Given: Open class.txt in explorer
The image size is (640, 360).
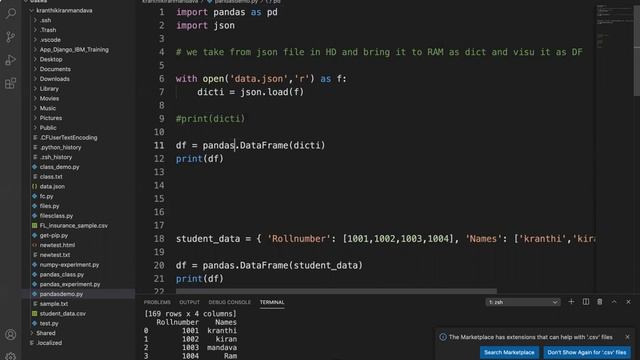Looking at the screenshot, I should [51, 177].
